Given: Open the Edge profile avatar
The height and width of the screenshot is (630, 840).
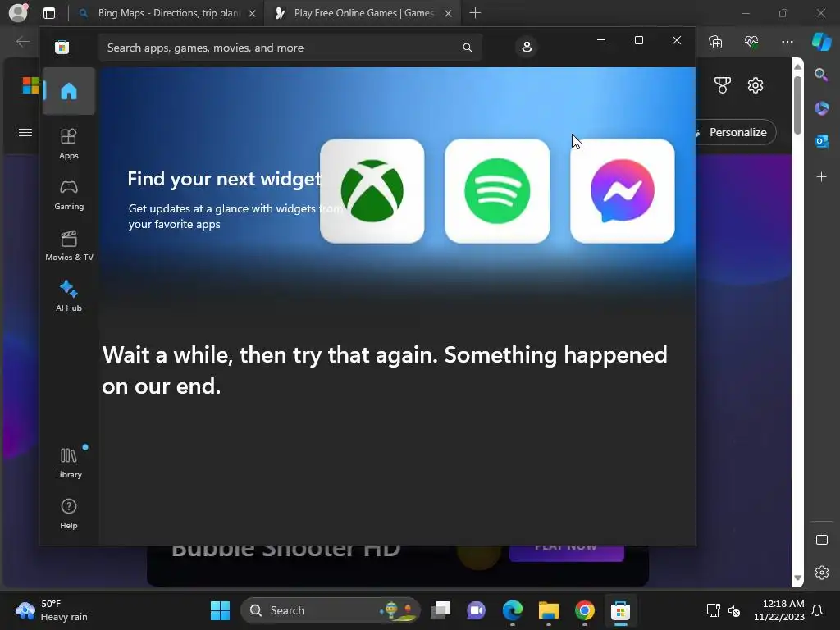Looking at the screenshot, I should point(18,12).
